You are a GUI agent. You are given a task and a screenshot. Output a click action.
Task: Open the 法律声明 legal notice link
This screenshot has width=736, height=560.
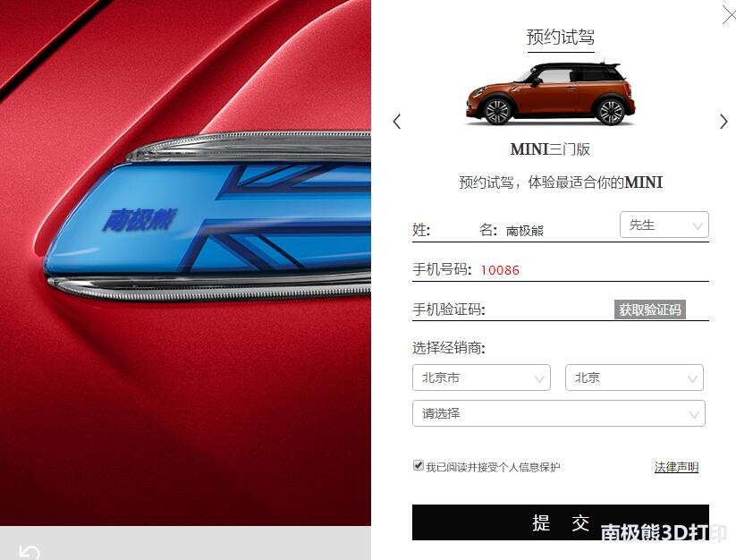tap(676, 467)
